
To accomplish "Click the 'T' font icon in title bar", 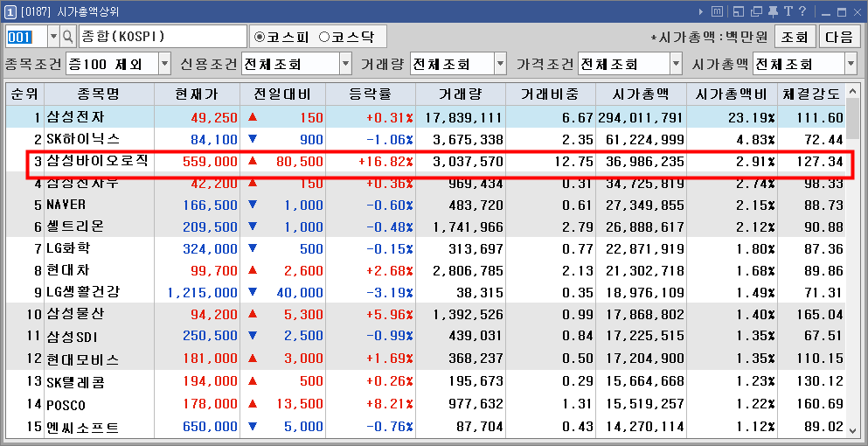I will (788, 11).
